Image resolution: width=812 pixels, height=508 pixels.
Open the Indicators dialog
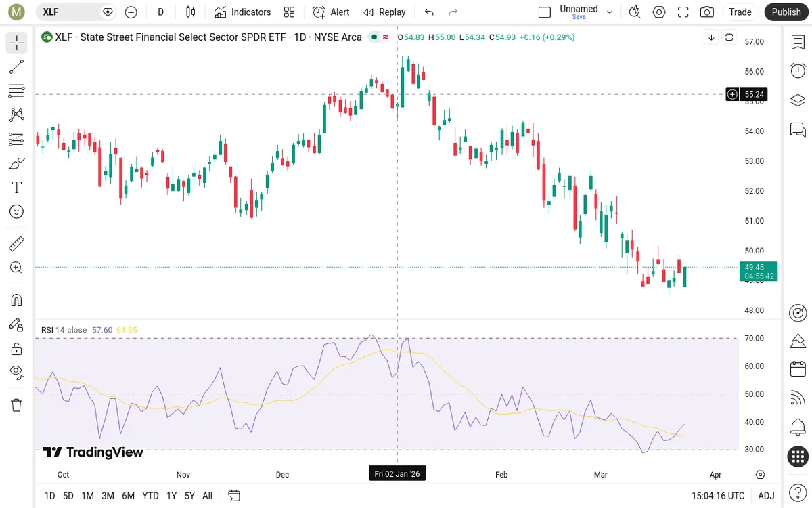pos(243,12)
